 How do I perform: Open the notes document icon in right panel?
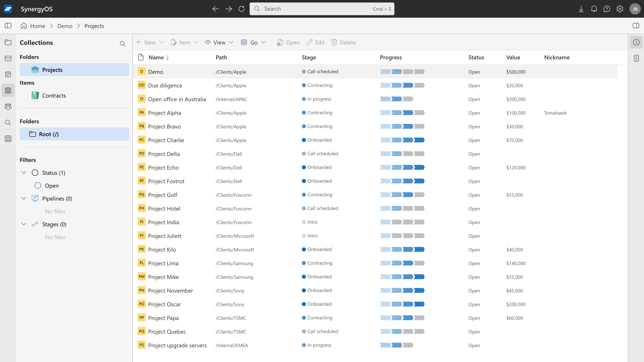636,59
